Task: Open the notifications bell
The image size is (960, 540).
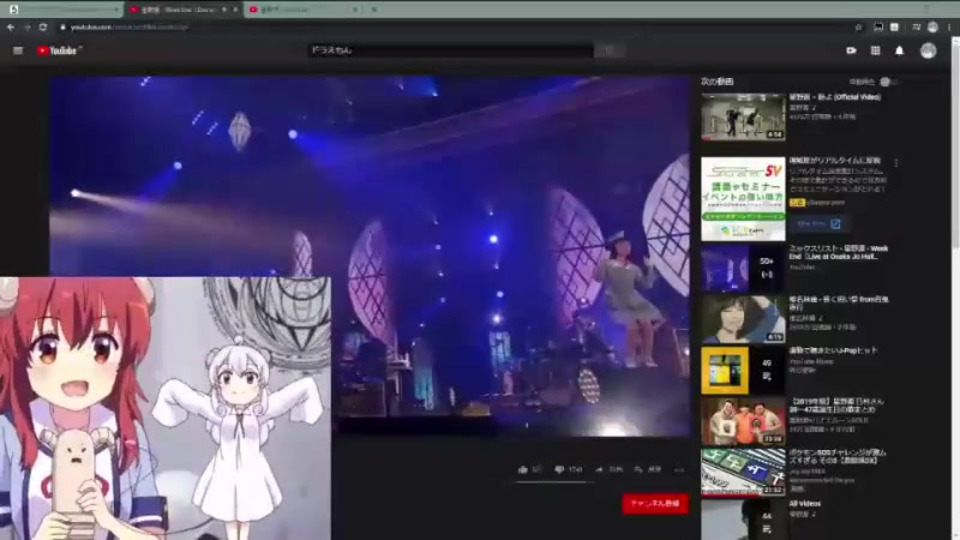Action: (x=899, y=51)
